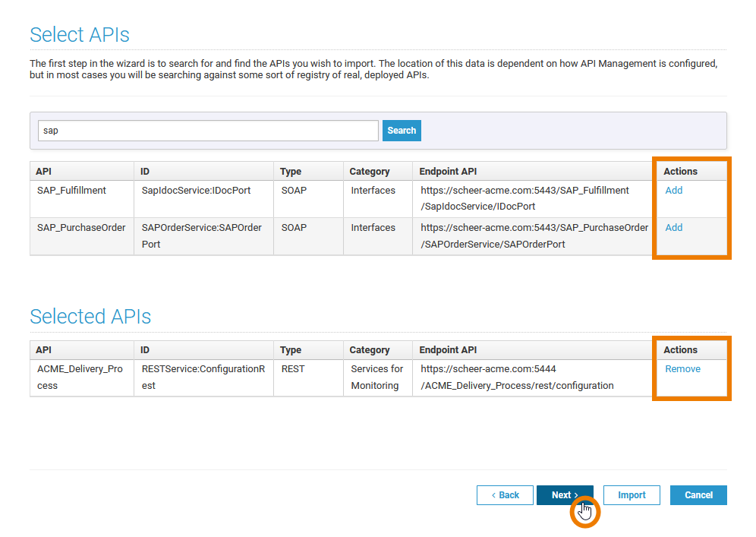Cancel the import wizard
The image size is (756, 537).
tap(698, 495)
